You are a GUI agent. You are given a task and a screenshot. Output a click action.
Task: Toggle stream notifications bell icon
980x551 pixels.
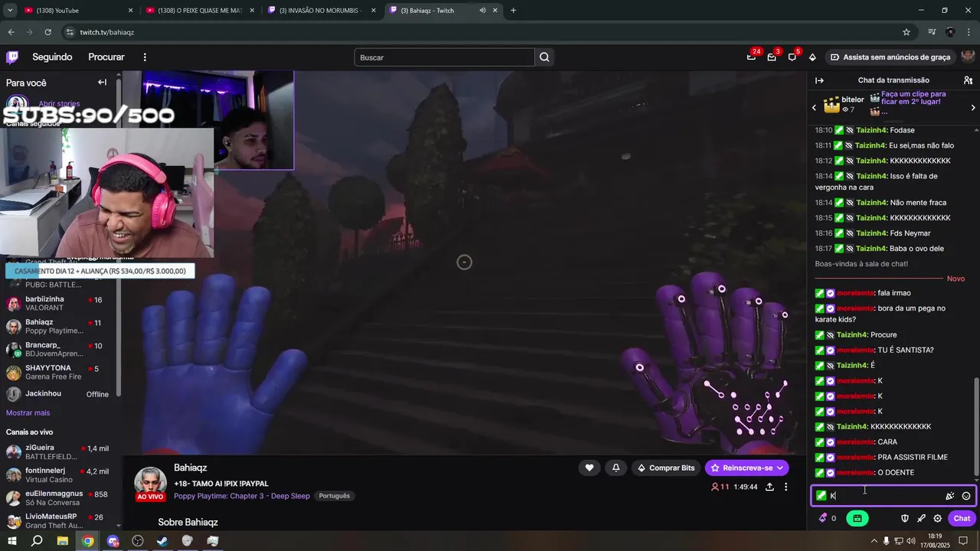click(616, 468)
